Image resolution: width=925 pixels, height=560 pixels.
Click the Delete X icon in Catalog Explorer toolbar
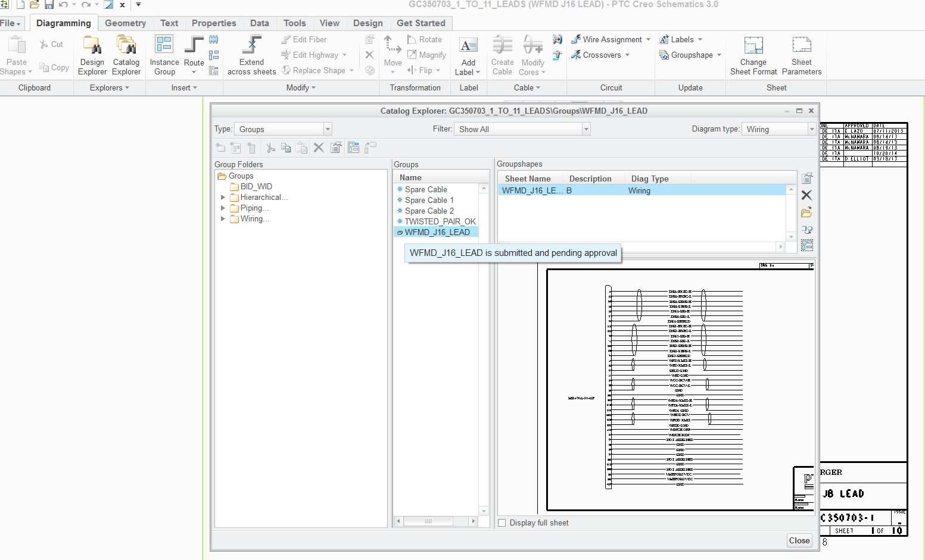[319, 148]
